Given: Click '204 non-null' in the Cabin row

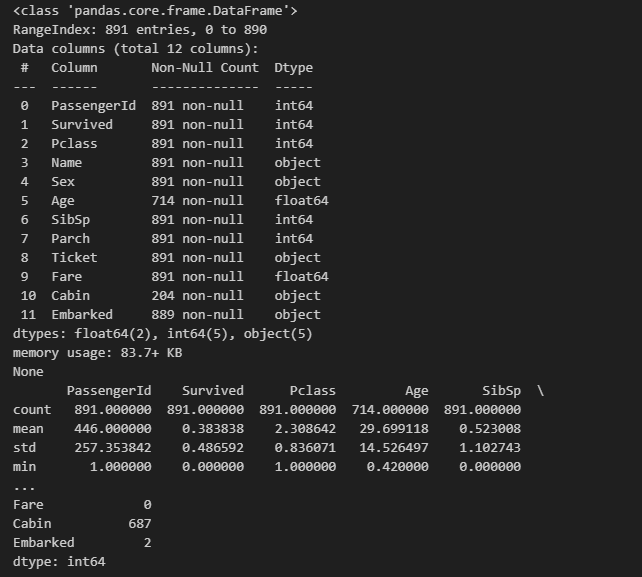Looking at the screenshot, I should 197,296.
